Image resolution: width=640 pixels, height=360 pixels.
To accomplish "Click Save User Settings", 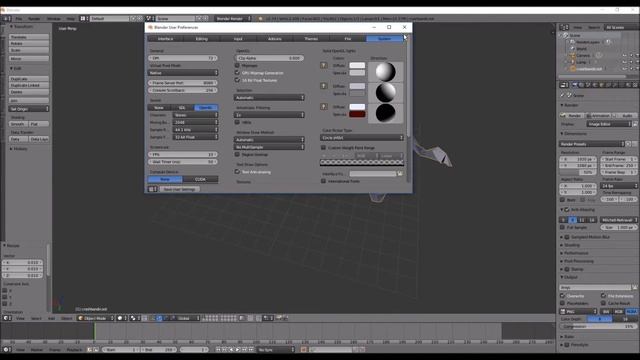I will 180,189.
